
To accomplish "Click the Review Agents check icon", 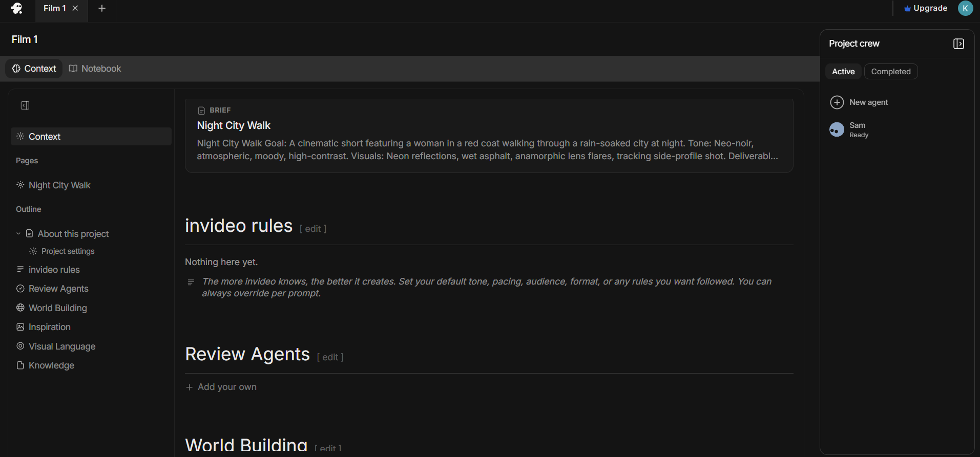I will click(x=20, y=289).
